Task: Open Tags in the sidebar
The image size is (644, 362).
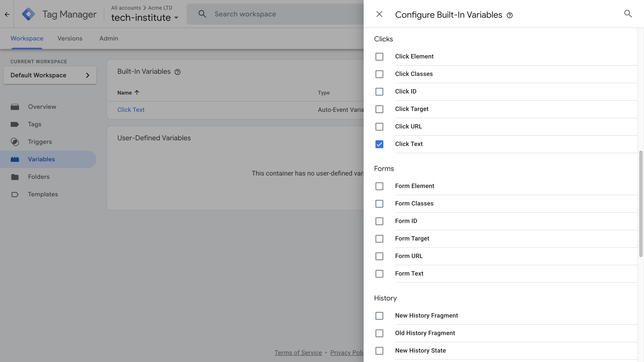Action: click(x=48, y=124)
